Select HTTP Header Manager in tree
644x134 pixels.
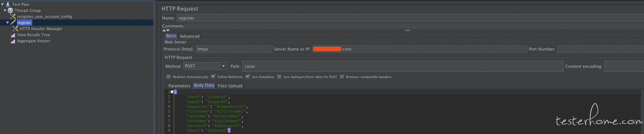pos(41,29)
